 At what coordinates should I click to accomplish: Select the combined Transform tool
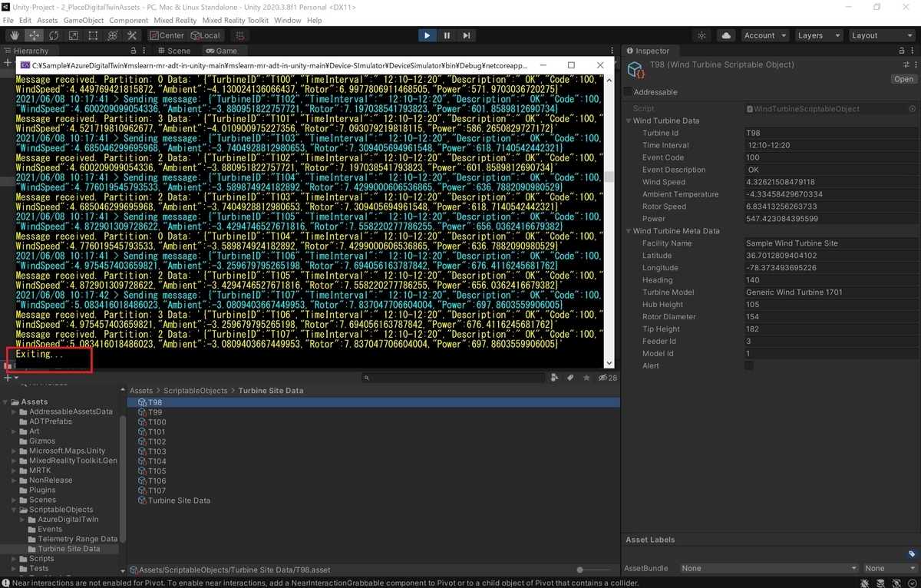tap(113, 35)
